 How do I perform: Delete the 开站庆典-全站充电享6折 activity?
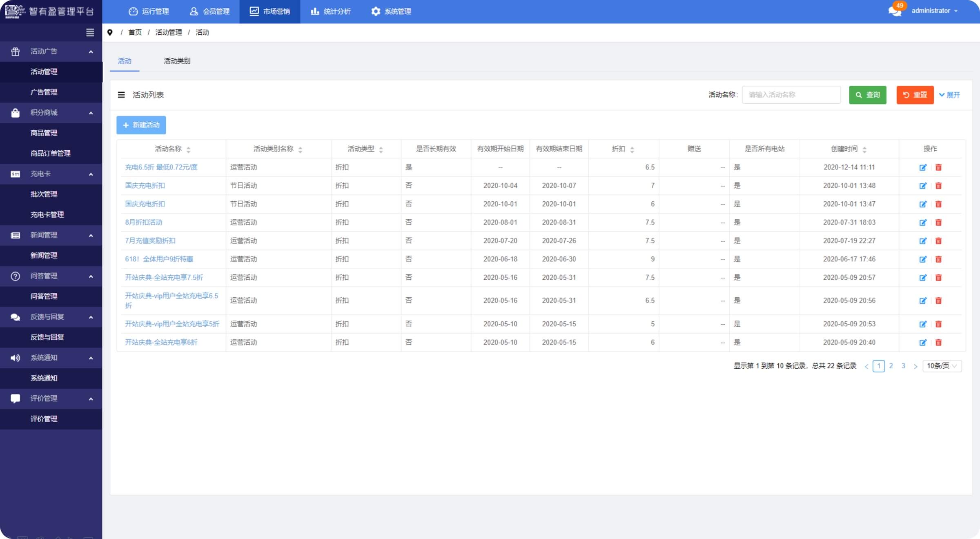pyautogui.click(x=938, y=343)
